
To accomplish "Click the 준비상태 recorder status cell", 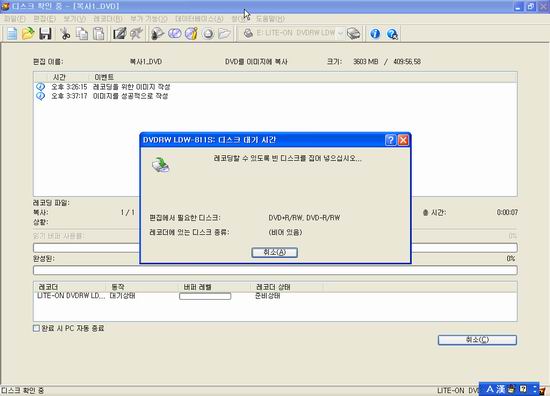I will 268,296.
